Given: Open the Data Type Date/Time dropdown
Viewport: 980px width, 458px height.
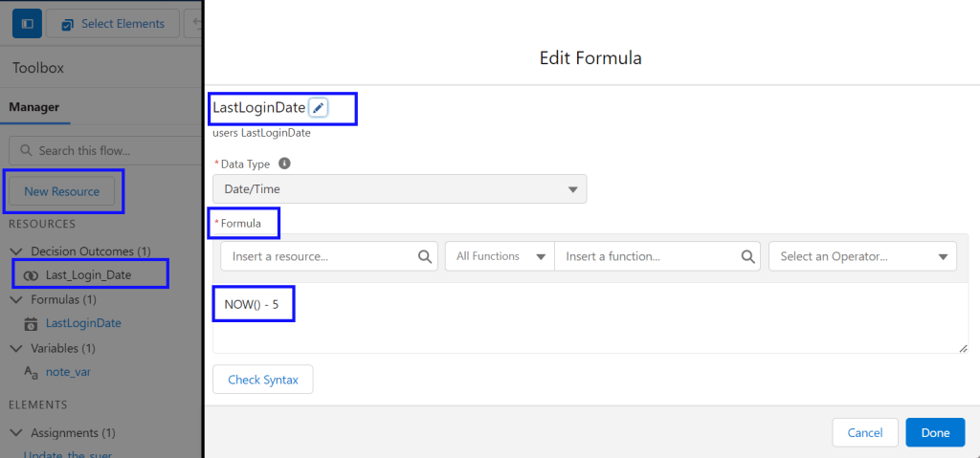Looking at the screenshot, I should (399, 189).
